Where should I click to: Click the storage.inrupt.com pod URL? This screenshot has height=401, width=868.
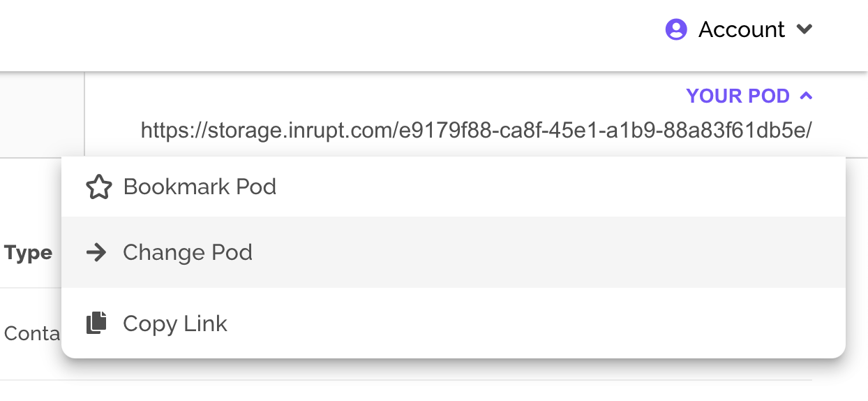pos(476,131)
